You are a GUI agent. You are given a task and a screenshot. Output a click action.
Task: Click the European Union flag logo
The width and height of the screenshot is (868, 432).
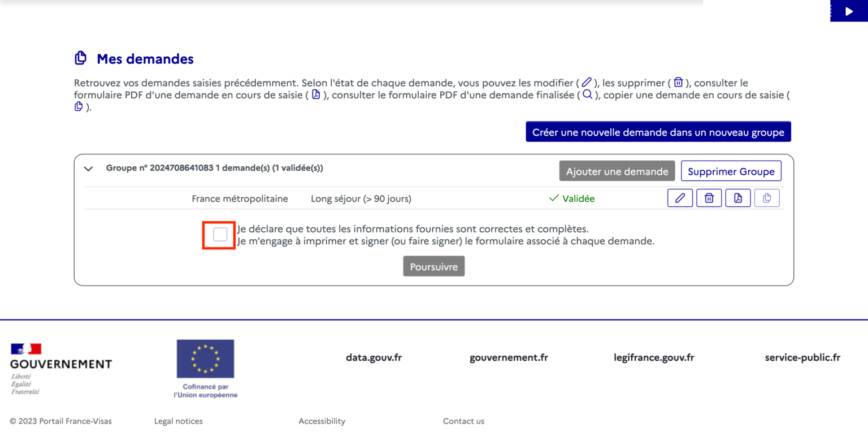205,359
